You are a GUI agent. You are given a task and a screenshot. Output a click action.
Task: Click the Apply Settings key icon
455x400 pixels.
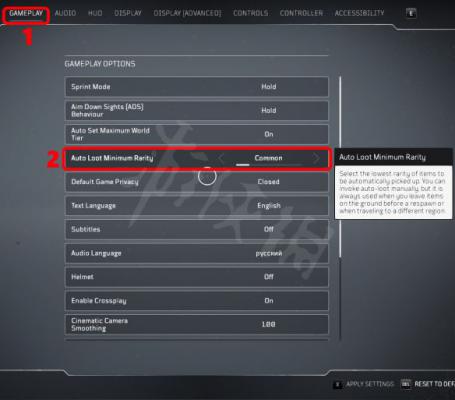point(337,384)
